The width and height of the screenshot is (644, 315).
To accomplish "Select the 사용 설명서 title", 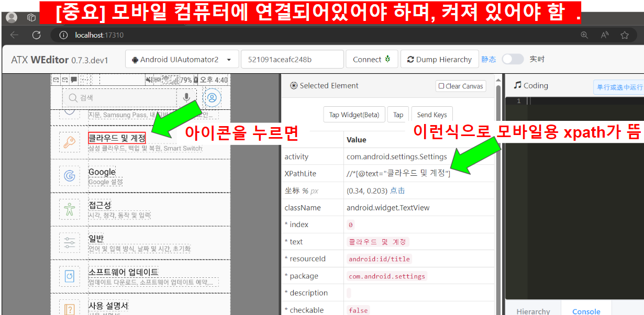I will tap(108, 306).
